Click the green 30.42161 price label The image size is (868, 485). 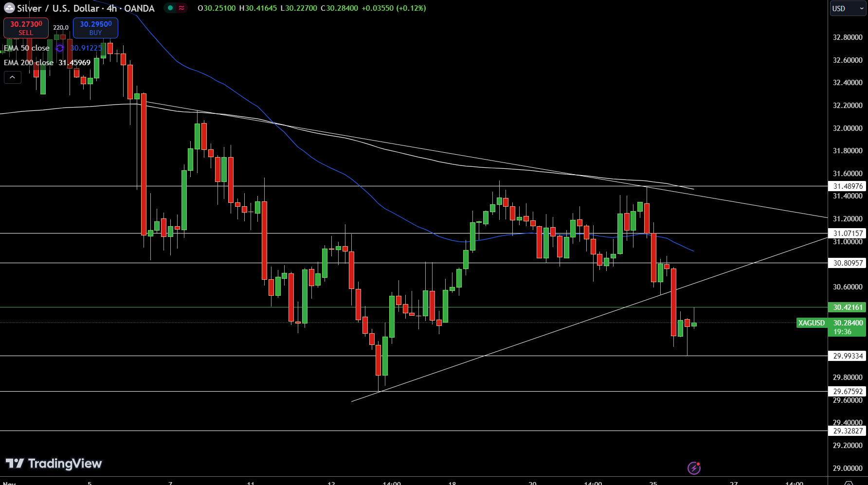(848, 307)
